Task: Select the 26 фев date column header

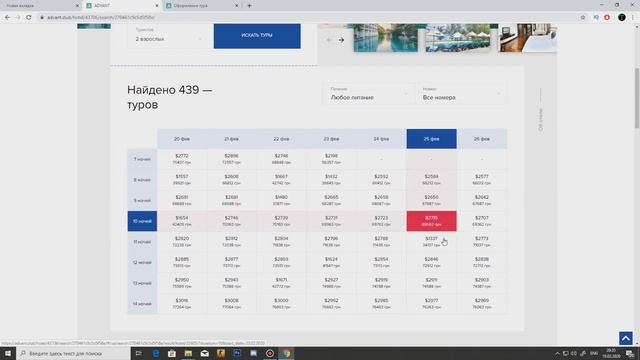Action: (482, 139)
